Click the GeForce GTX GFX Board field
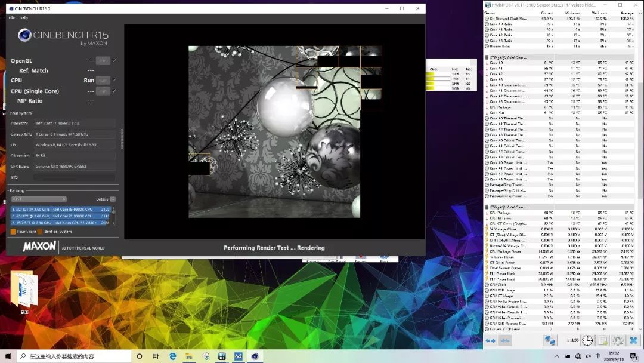The height and width of the screenshot is (363, 644). point(75,167)
